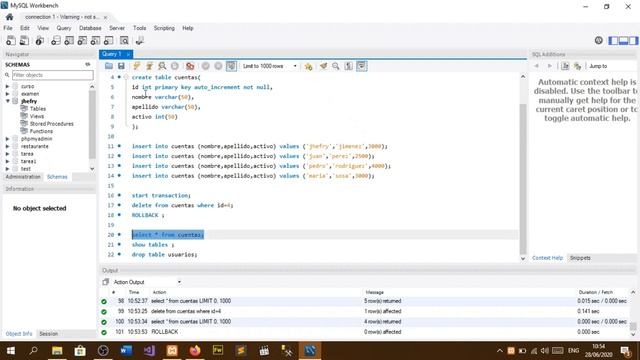Viewport: 640px width, 360px height.
Task: Toggle continue-on-error execution icon
Action: (190, 66)
